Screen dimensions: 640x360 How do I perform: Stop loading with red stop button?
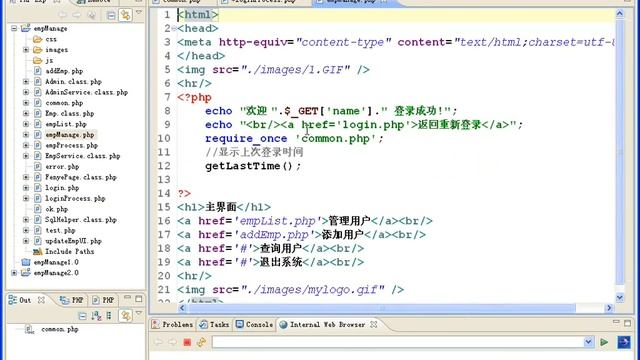click(187, 342)
